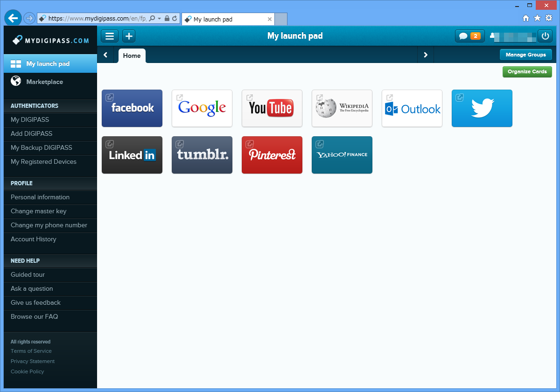Click the browser forward arrow
Viewport: 560px width, 392px height.
pos(29,18)
